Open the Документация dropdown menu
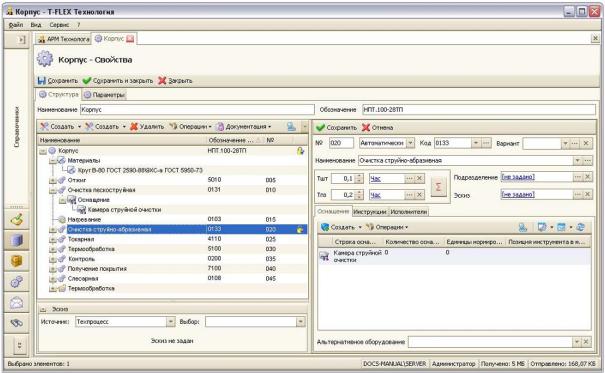Image resolution: width=605 pixels, height=373 pixels. [243, 127]
